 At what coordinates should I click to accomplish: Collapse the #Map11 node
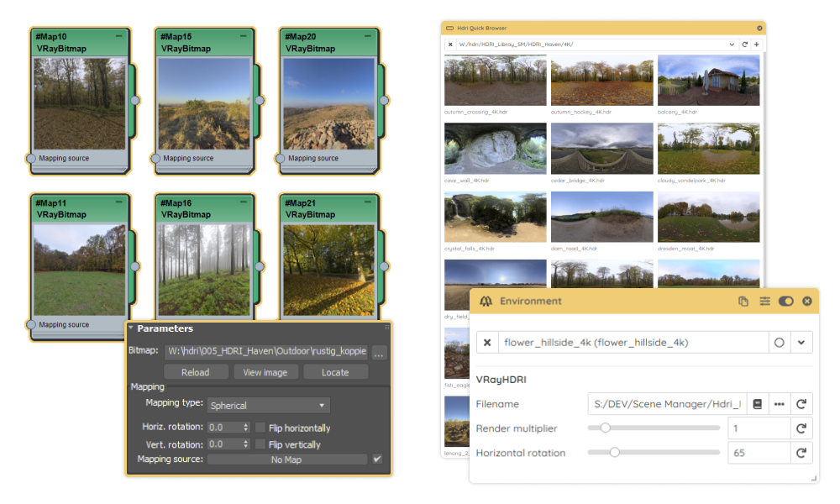click(x=118, y=202)
